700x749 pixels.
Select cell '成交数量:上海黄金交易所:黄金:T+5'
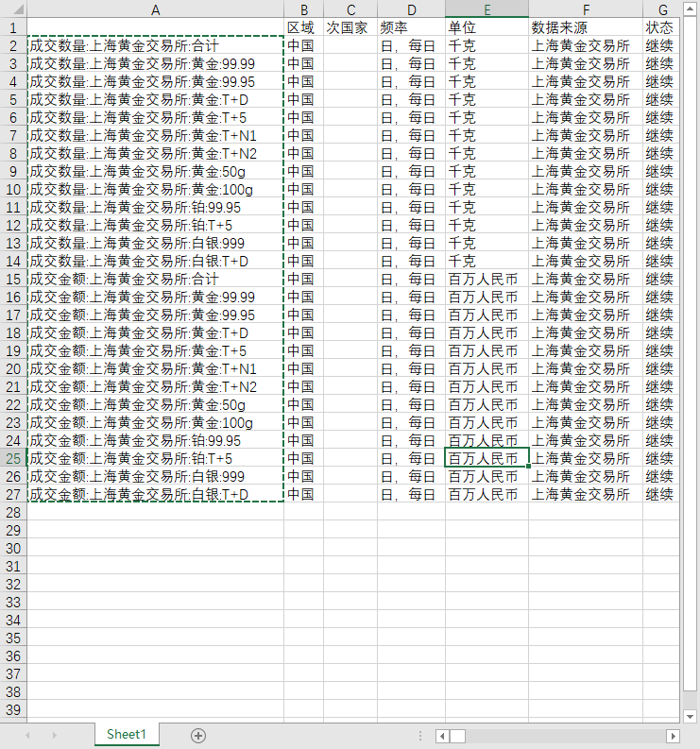click(x=155, y=117)
